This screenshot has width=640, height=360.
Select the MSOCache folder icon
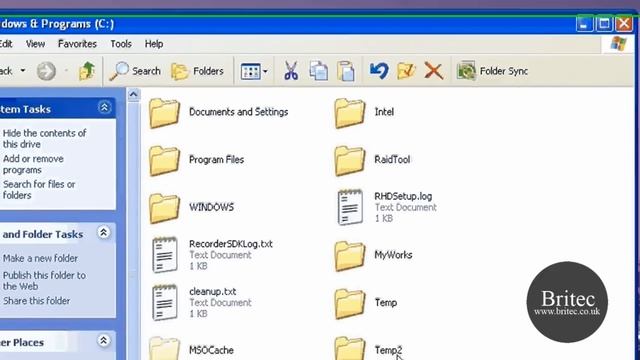[164, 349]
